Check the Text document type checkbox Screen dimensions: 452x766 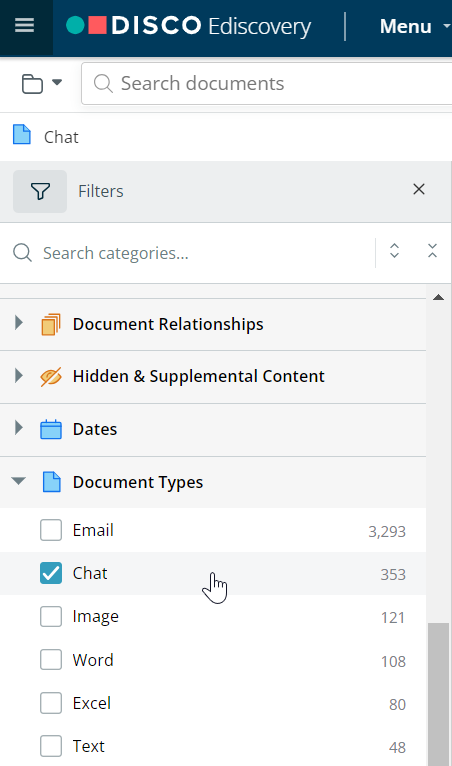point(51,746)
